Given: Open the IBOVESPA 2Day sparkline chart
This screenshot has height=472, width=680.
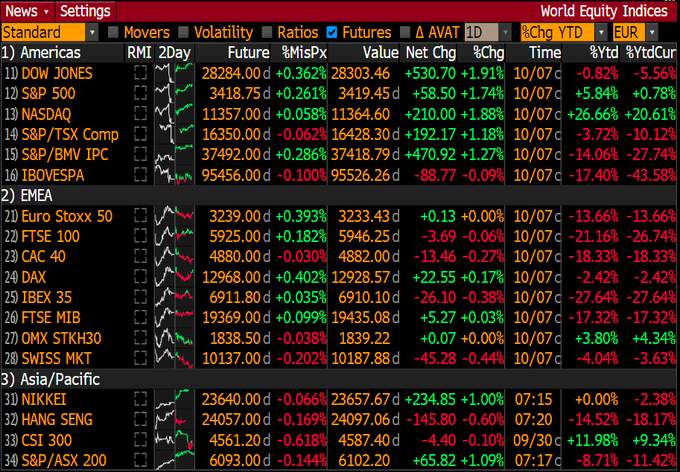Looking at the screenshot, I should coord(174,175).
